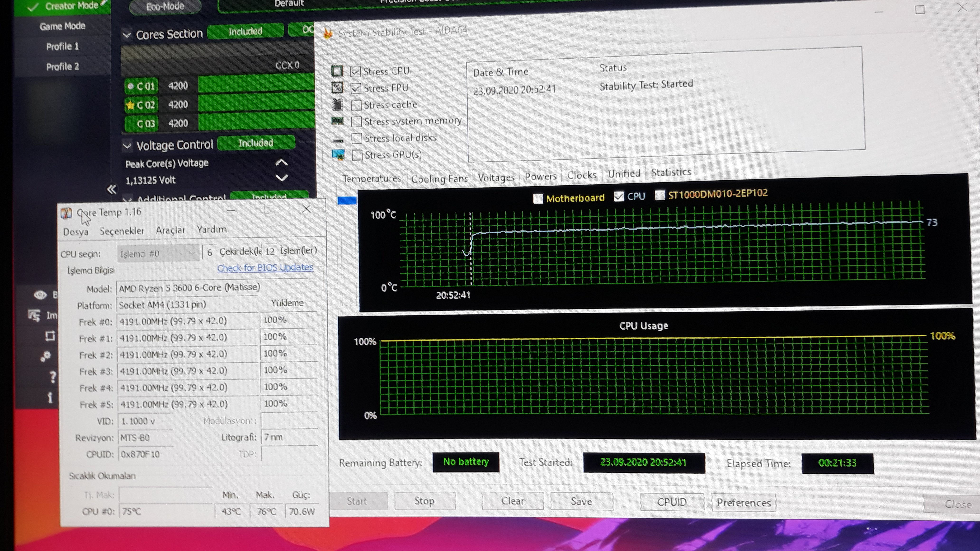The width and height of the screenshot is (980, 551).
Task: Click the Core Temp app icon in title bar
Action: 66,213
